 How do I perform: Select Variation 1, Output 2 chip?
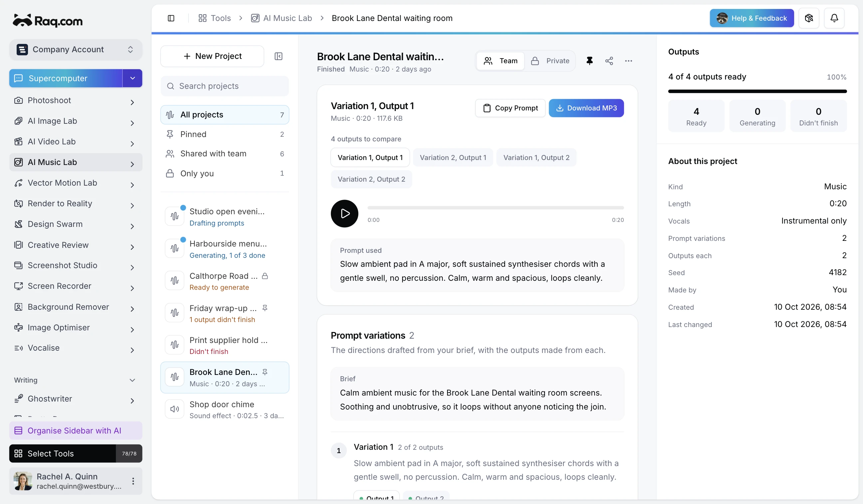(x=536, y=157)
